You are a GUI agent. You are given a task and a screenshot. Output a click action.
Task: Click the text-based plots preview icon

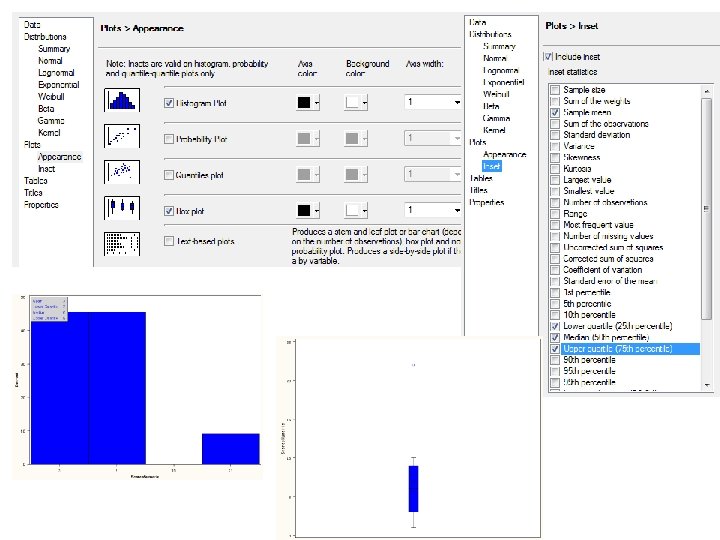coord(122,243)
